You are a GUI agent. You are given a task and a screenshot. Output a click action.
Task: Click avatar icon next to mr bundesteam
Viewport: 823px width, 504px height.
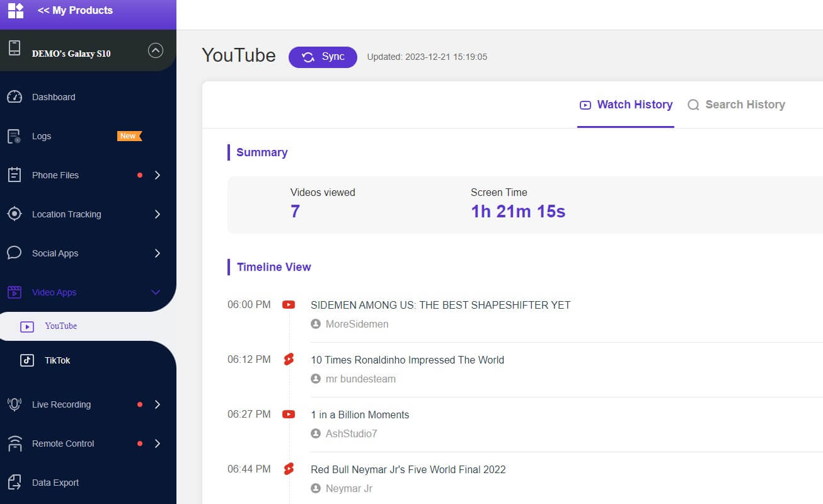tap(316, 379)
